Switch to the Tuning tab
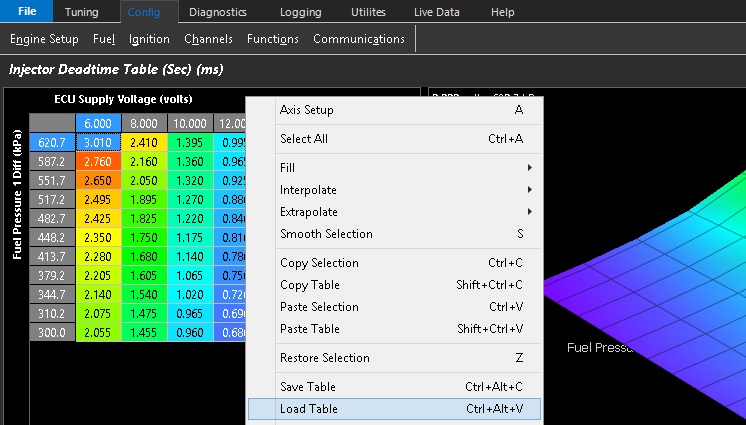Image resolution: width=746 pixels, height=425 pixels. tap(81, 12)
